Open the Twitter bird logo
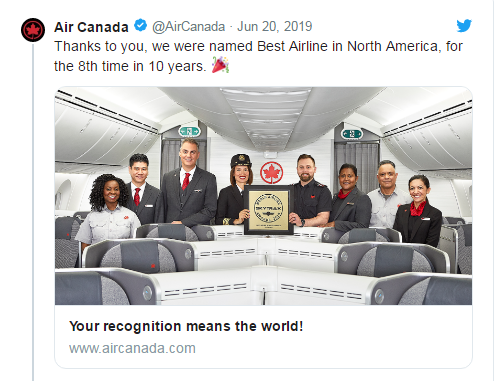 pos(464,25)
